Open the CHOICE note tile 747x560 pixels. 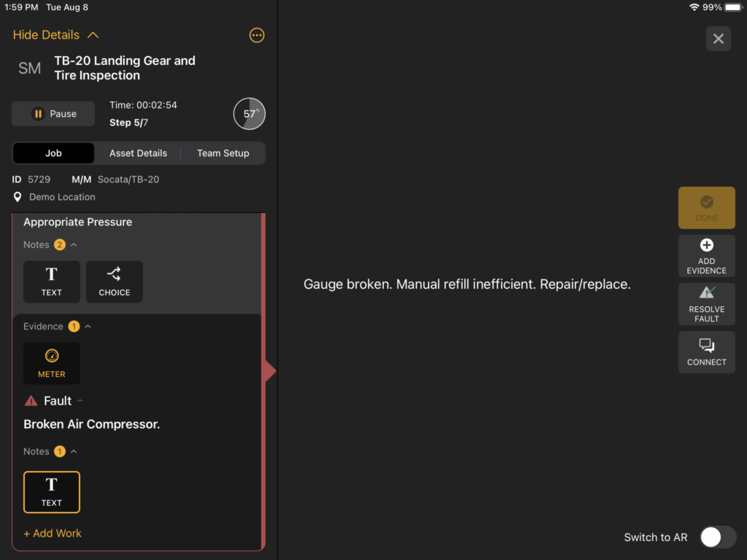pyautogui.click(x=115, y=281)
